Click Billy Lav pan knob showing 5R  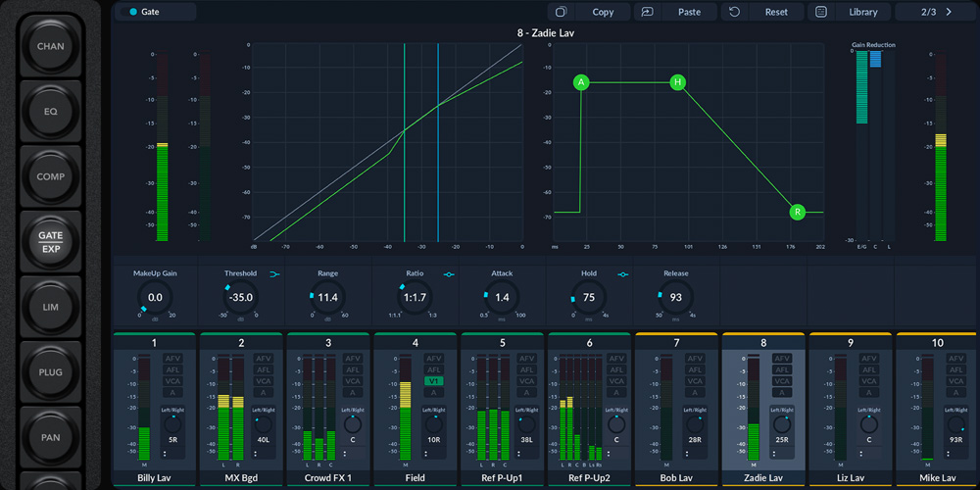(x=173, y=425)
